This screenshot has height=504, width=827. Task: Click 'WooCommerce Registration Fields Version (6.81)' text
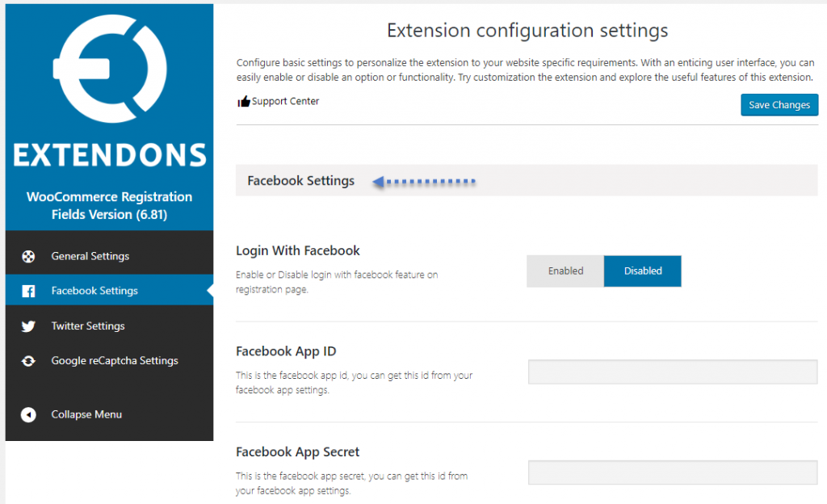tap(109, 206)
